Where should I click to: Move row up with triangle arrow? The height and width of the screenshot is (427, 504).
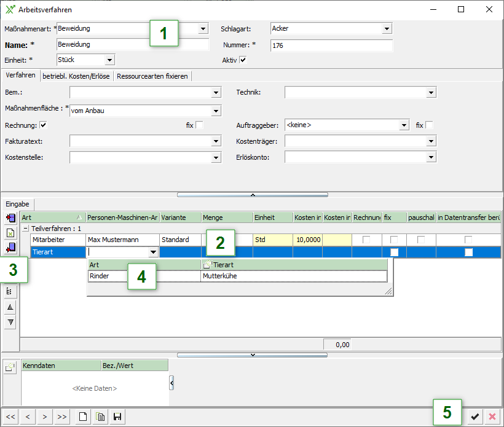(10, 307)
